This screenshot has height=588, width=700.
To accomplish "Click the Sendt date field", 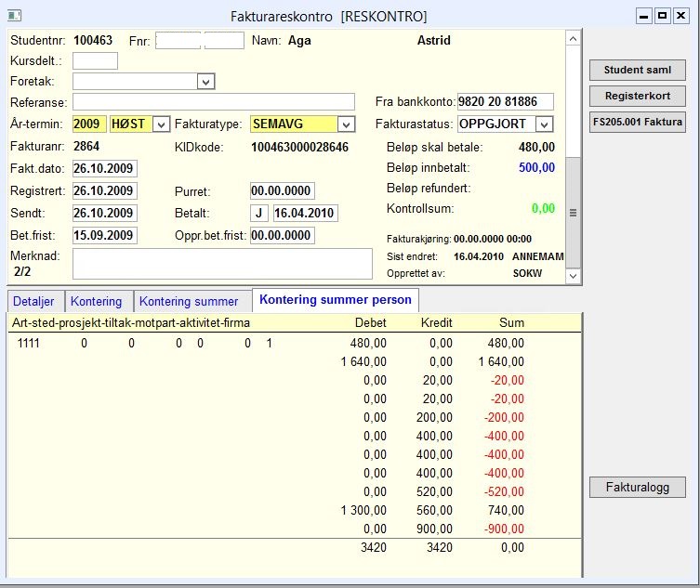I will point(105,214).
